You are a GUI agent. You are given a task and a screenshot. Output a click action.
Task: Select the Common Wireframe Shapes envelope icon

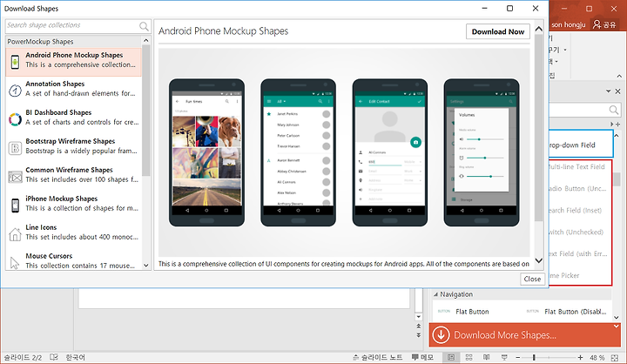point(15,177)
